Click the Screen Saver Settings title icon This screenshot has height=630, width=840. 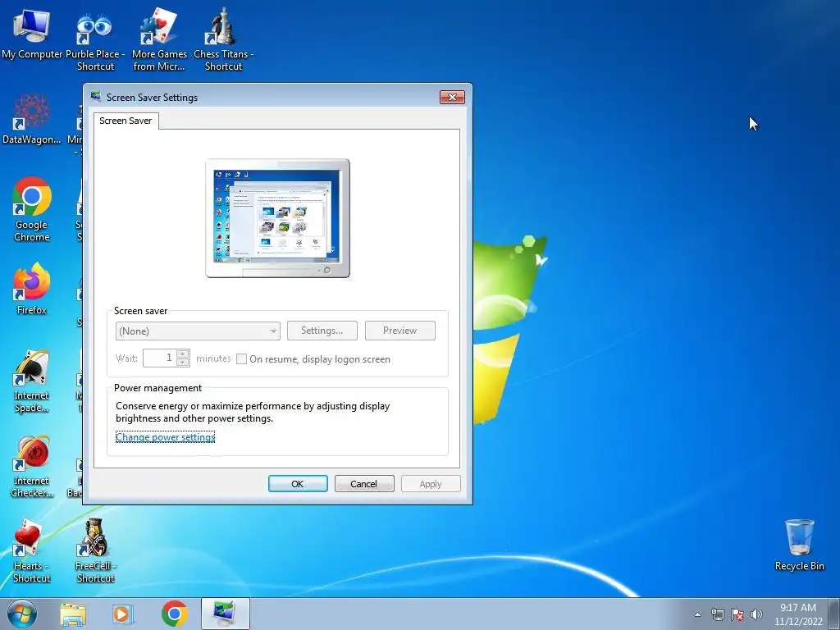96,97
